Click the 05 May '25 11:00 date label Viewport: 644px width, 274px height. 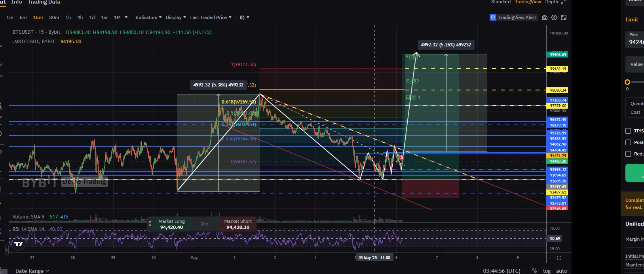pos(374,258)
